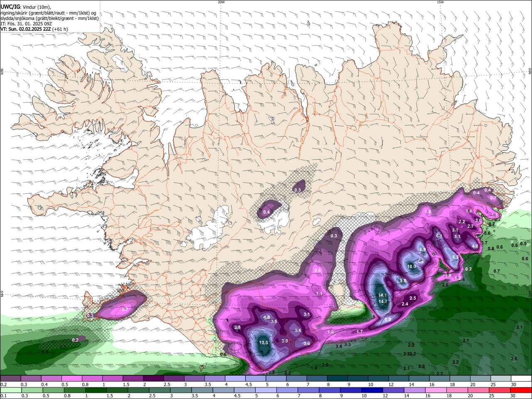Click the '6.2' precipitation value on the map

tap(455, 257)
